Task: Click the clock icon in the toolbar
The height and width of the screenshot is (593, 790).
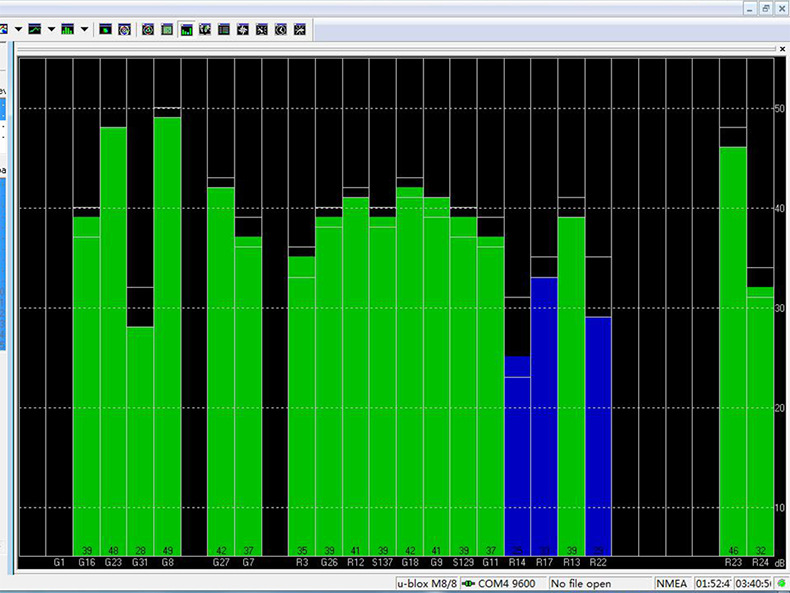Action: coord(281,29)
